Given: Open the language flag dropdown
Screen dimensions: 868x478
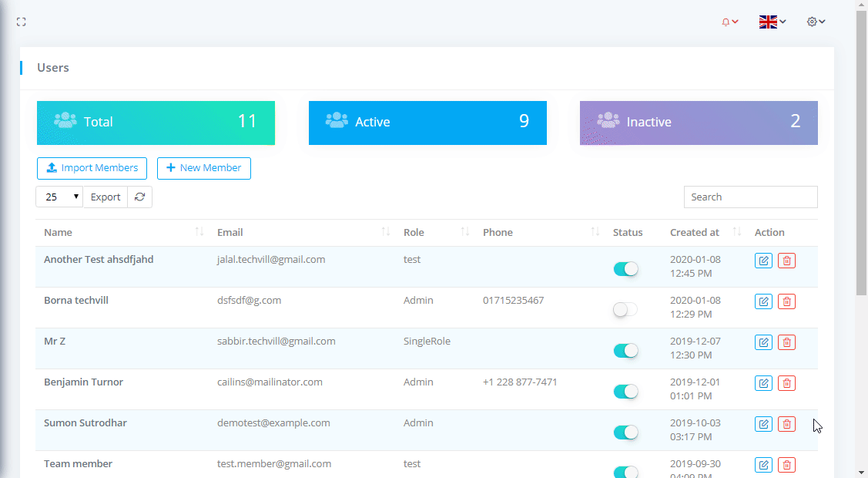Looking at the screenshot, I should [x=772, y=22].
